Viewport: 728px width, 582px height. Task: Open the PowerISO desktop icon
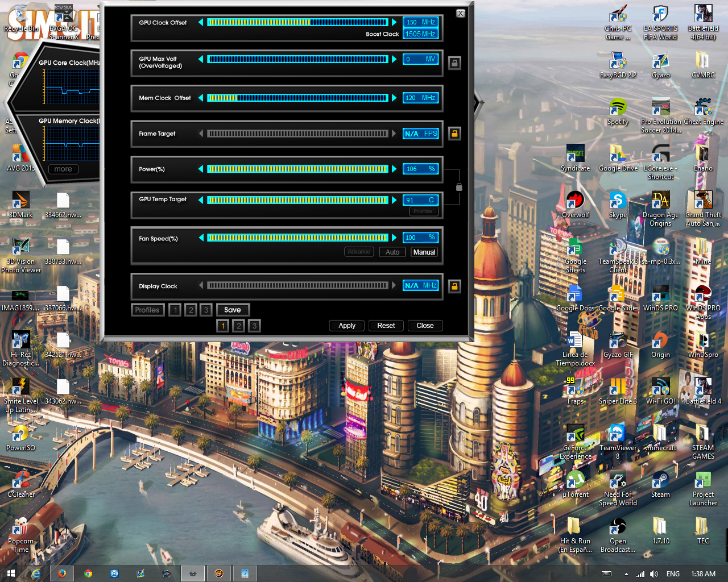(20, 437)
